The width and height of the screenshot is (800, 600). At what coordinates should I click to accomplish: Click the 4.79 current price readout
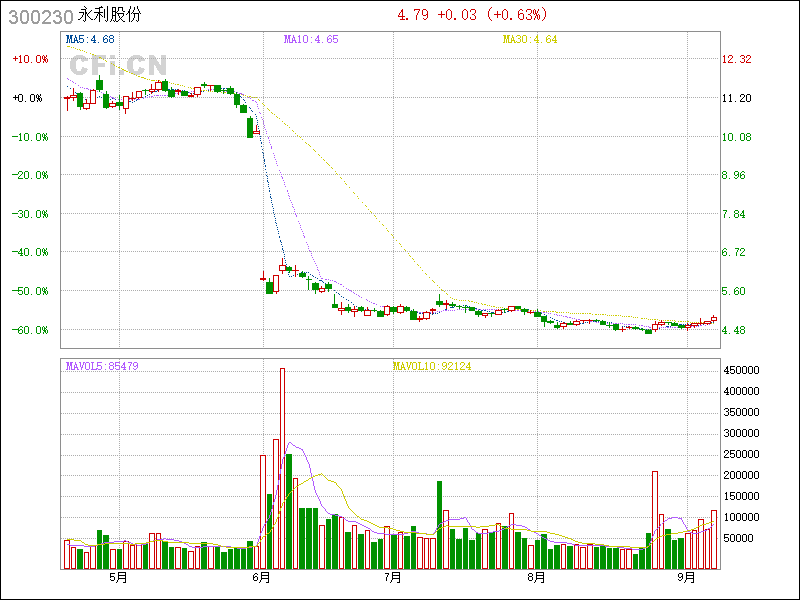[413, 15]
